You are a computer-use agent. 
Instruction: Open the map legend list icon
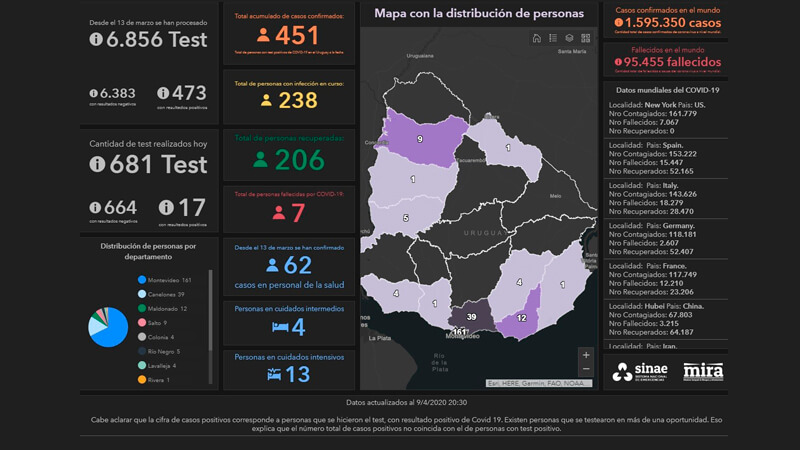pyautogui.click(x=553, y=38)
